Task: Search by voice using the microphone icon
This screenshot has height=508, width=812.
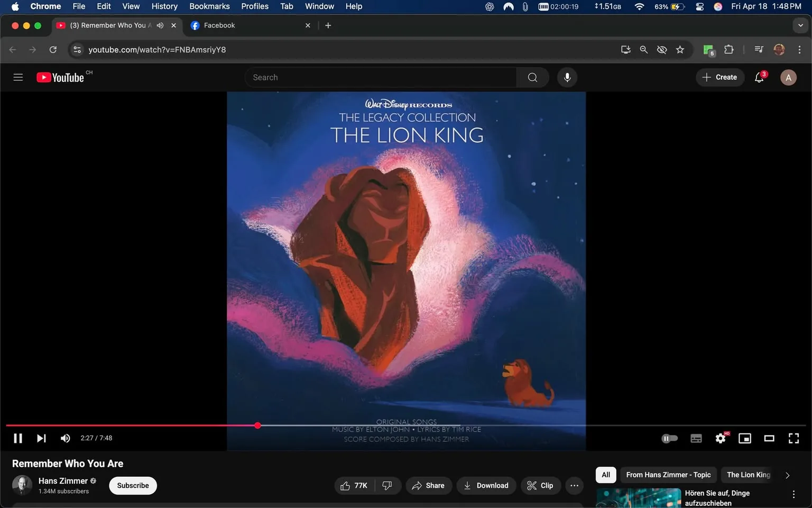Action: coord(566,77)
